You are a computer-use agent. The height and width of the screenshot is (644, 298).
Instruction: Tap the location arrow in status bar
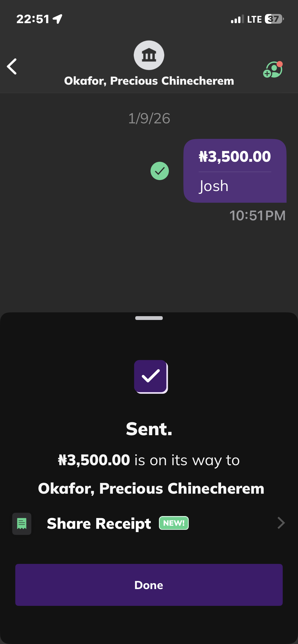click(58, 19)
